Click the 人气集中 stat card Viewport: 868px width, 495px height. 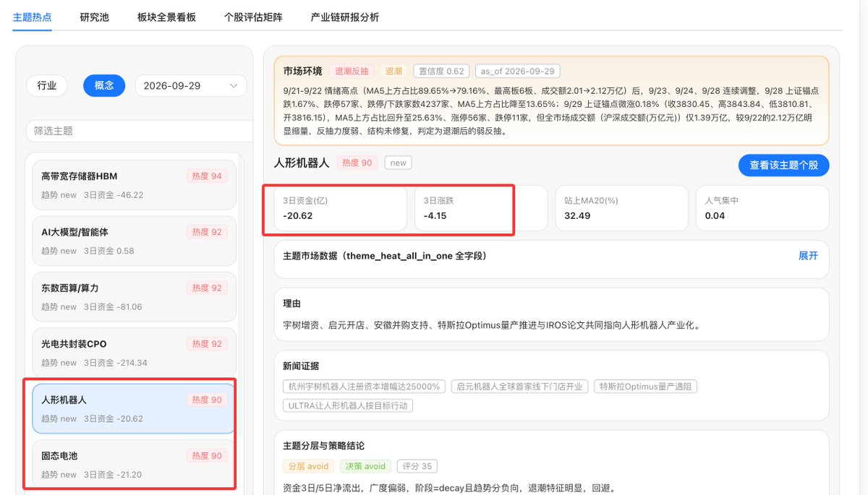click(x=762, y=208)
